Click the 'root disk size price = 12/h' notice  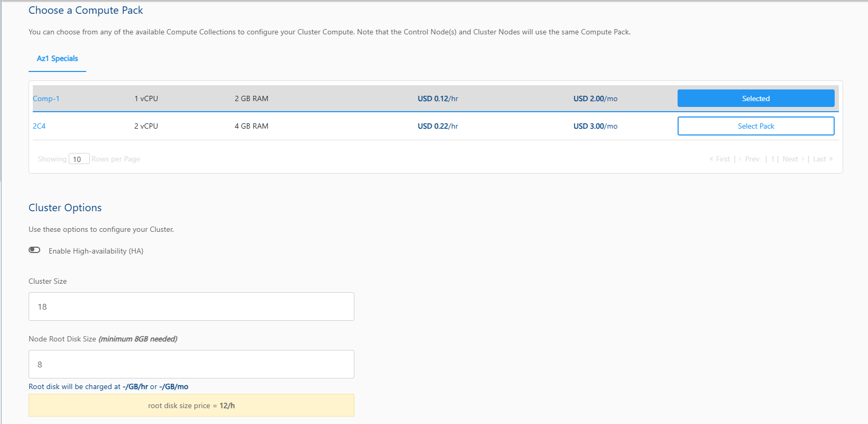[x=191, y=405]
